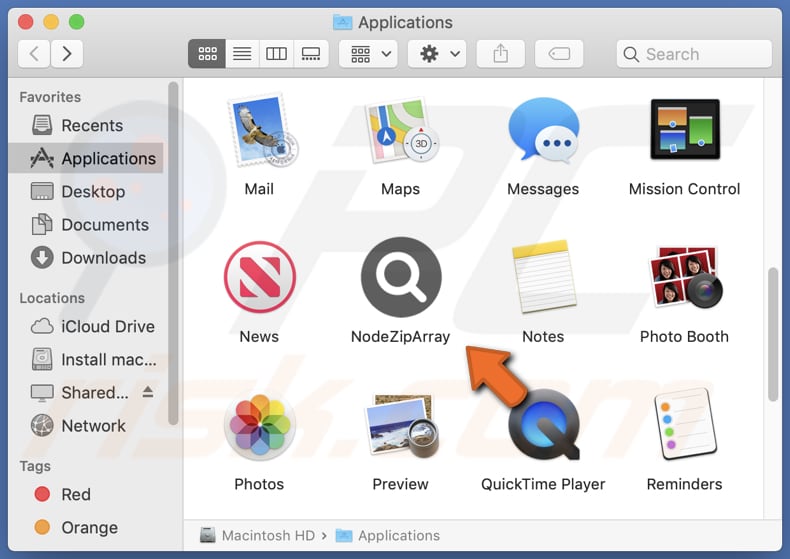Image resolution: width=790 pixels, height=559 pixels.
Task: Open the gear Action menu
Action: [x=437, y=53]
